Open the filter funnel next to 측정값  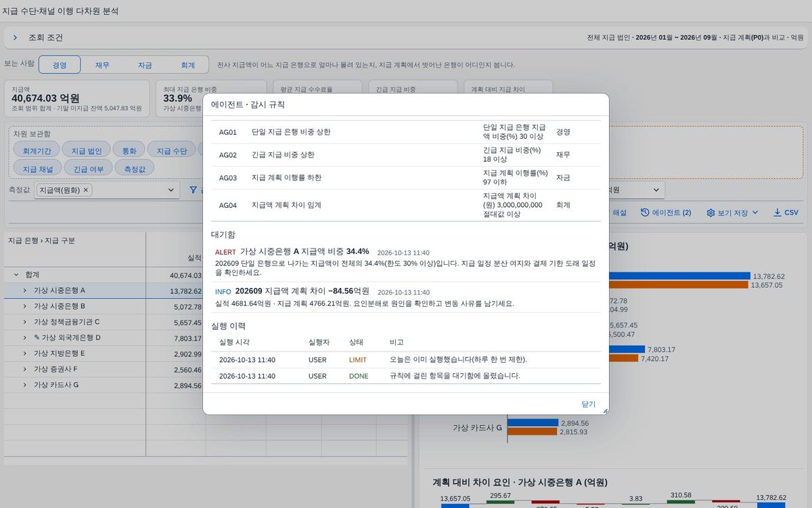[194, 190]
